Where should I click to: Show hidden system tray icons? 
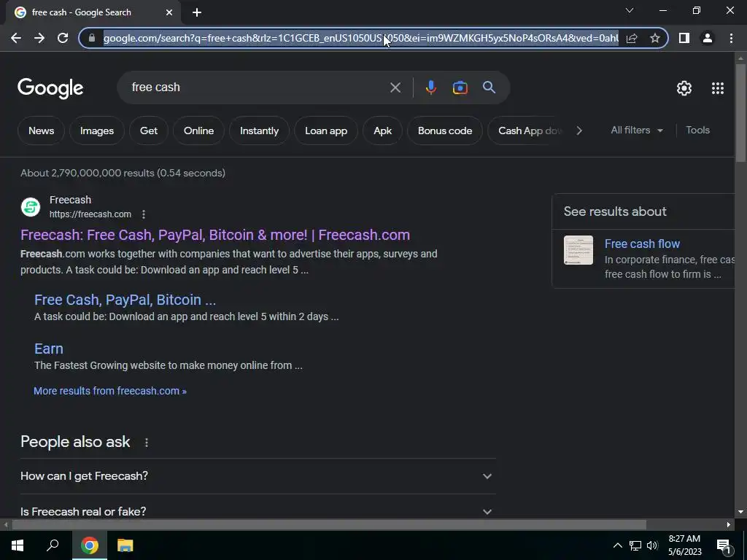(617, 545)
